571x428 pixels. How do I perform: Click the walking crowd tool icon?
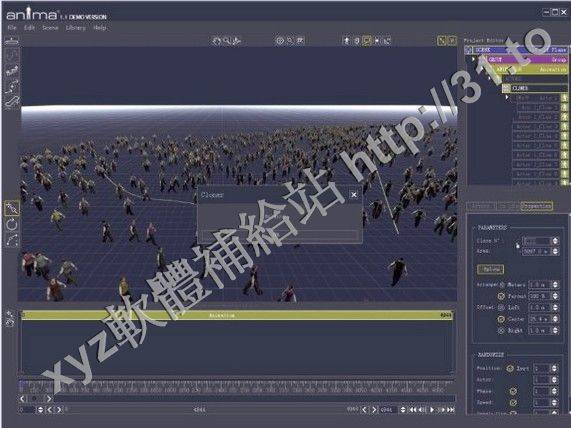point(12,70)
